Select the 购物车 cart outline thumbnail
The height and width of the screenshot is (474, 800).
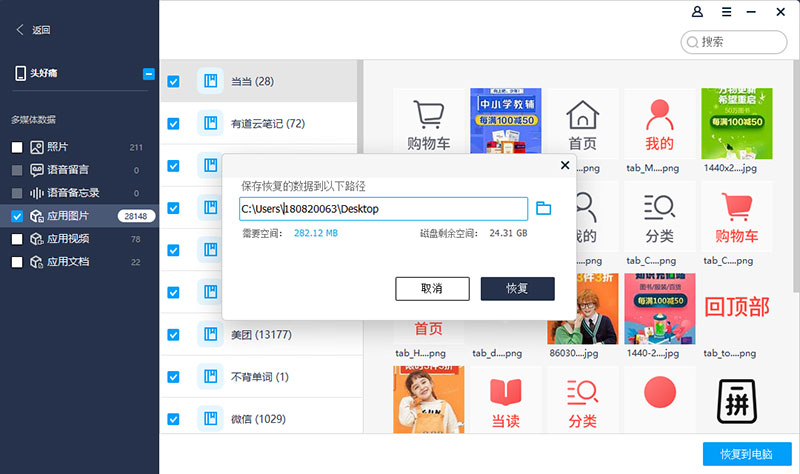coord(429,120)
